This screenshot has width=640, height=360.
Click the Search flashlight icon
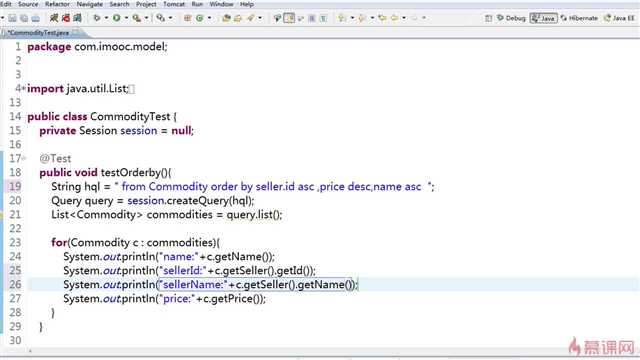[251, 18]
